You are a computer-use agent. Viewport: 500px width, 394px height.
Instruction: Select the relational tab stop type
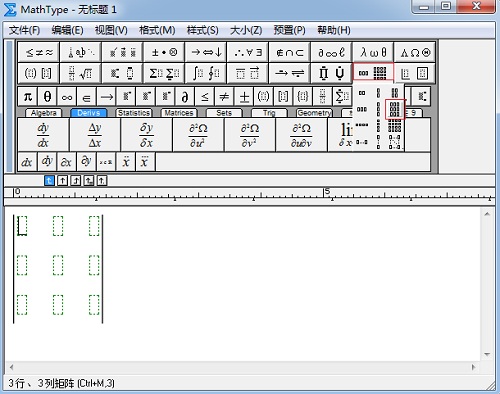(89, 181)
